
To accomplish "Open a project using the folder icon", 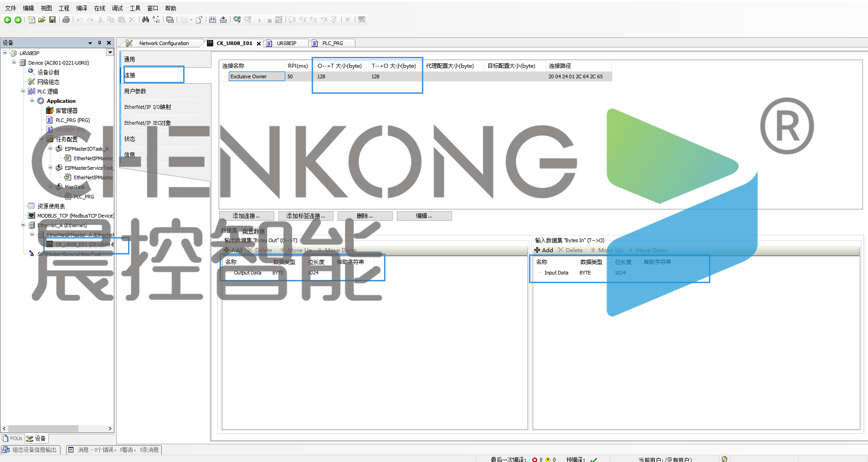I will [x=41, y=20].
